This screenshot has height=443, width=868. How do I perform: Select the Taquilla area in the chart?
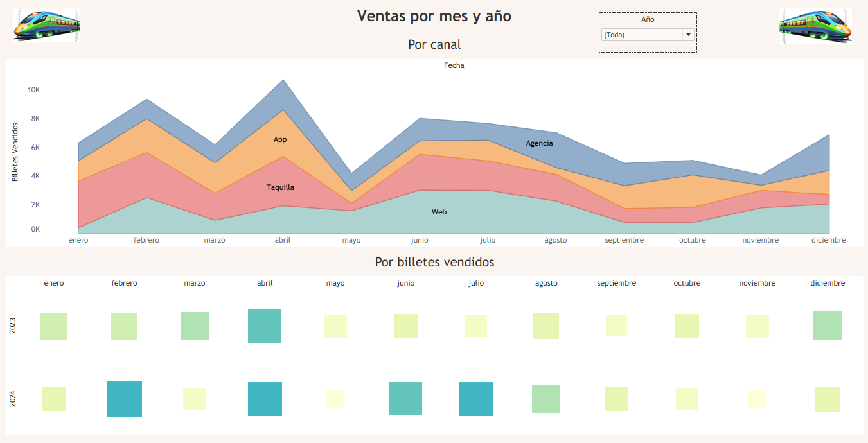pos(281,187)
